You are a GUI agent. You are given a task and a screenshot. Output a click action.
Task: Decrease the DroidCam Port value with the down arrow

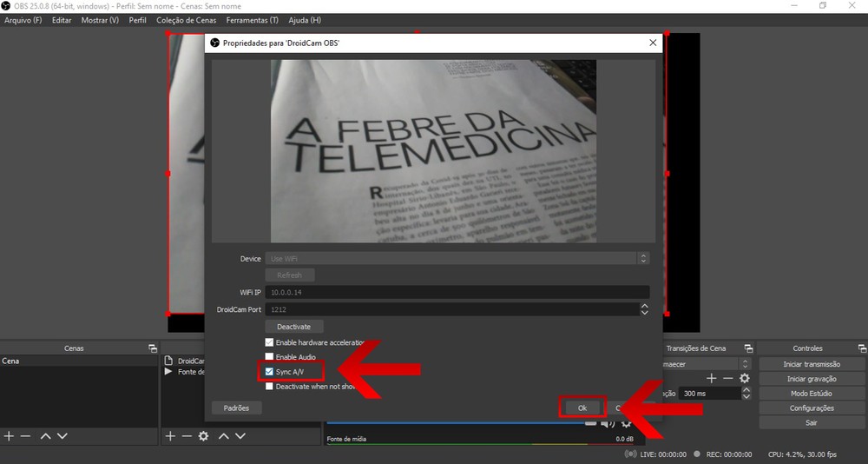(x=644, y=313)
